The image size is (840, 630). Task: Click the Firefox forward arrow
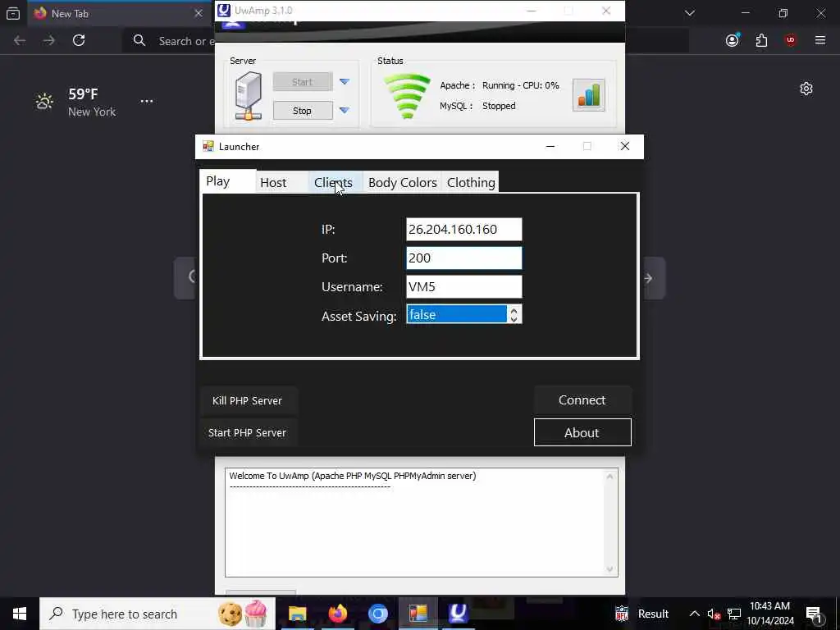pos(48,40)
